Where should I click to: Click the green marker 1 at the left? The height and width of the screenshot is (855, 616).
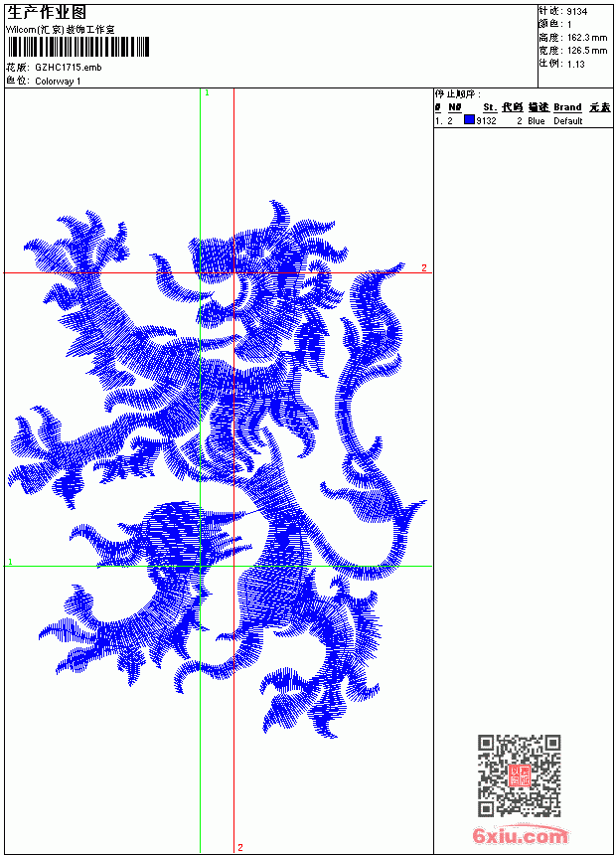(10, 562)
